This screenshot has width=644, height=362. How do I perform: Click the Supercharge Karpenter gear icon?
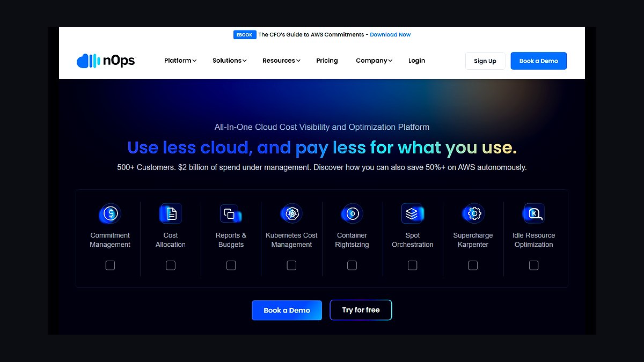pyautogui.click(x=473, y=213)
